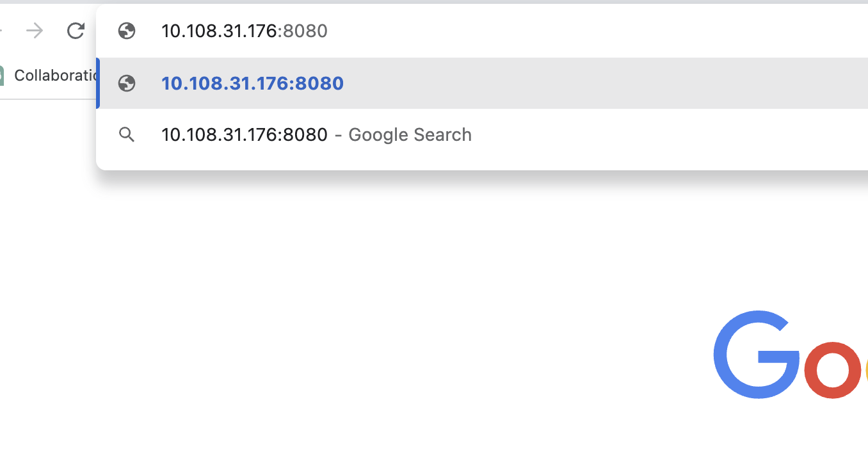Click the grey tab strip at the top
This screenshot has width=868, height=452.
coord(448,1)
